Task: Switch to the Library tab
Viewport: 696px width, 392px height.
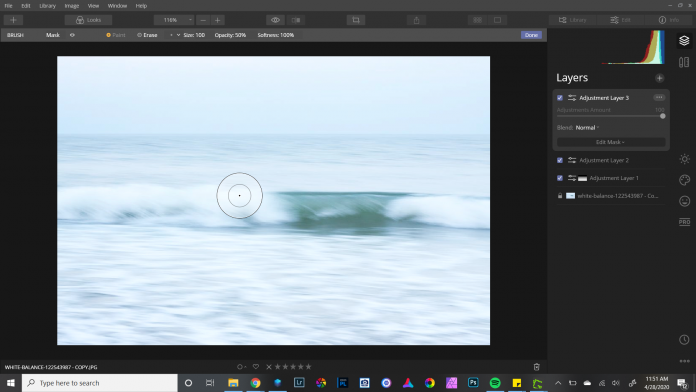Action: click(x=573, y=20)
